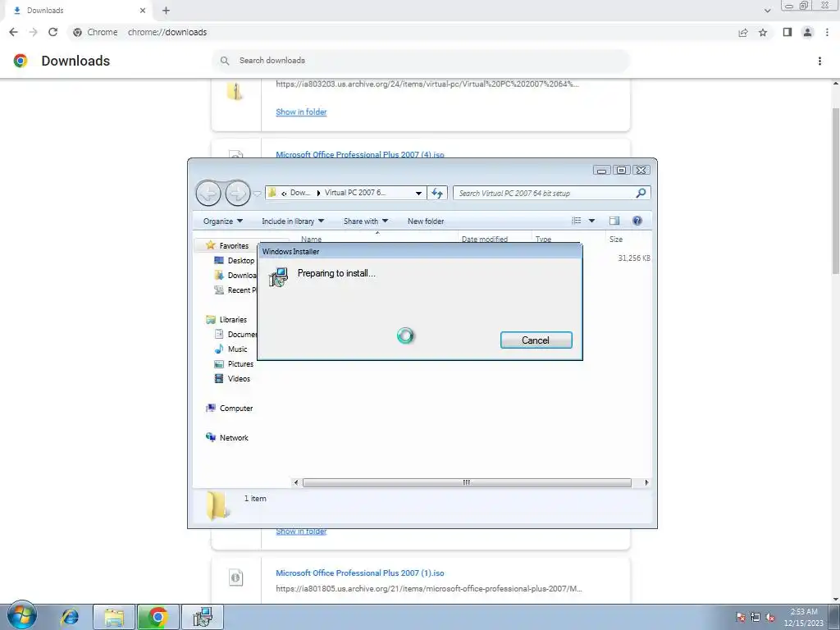Click top Show in folder link
This screenshot has width=840, height=630.
click(x=301, y=112)
